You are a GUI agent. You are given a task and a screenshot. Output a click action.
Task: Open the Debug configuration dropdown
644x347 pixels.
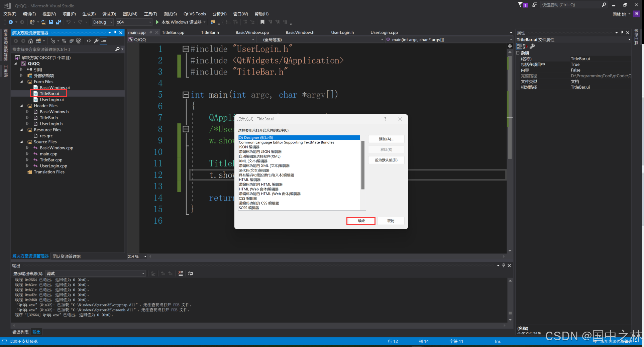click(103, 22)
